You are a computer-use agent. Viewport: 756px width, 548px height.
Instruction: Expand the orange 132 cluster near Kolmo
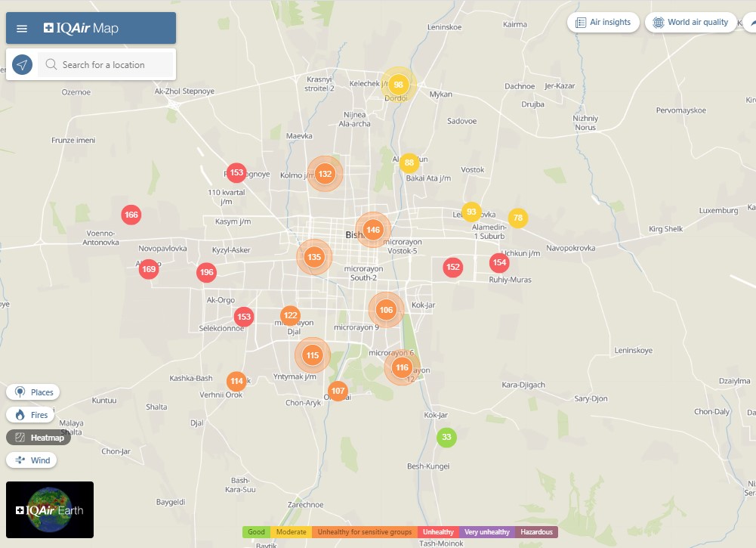[x=325, y=174]
